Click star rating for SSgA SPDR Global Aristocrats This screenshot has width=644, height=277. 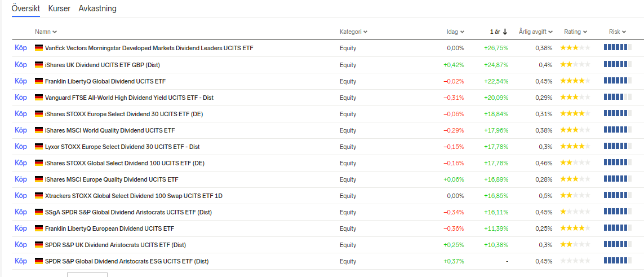coord(575,212)
